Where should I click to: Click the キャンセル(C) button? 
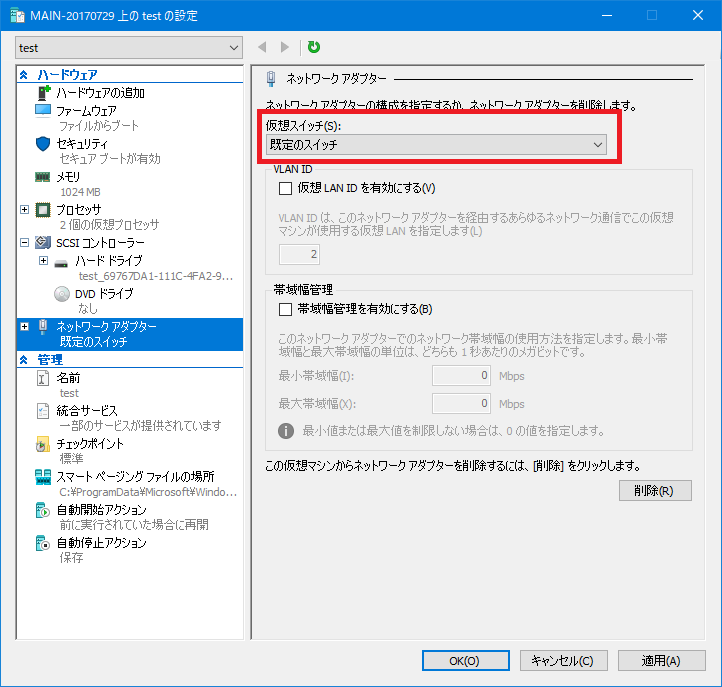pyautogui.click(x=564, y=661)
